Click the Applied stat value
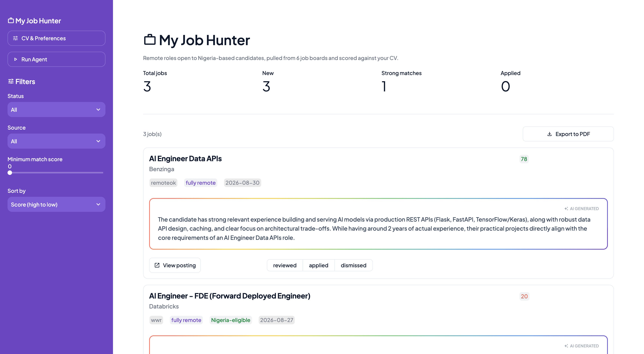 (x=505, y=87)
